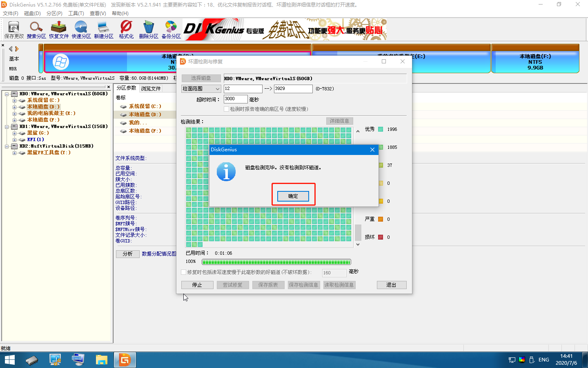
Task: Open the 搜索分区 tool
Action: click(x=36, y=30)
